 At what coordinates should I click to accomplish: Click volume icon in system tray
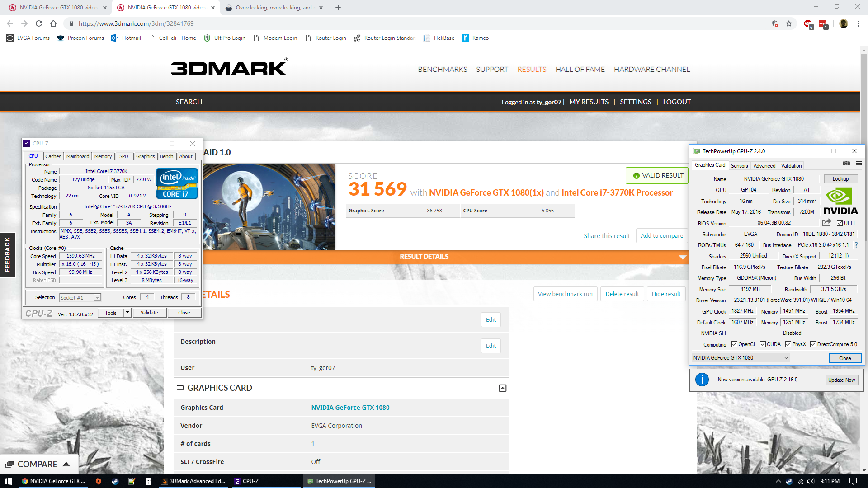[811, 481]
